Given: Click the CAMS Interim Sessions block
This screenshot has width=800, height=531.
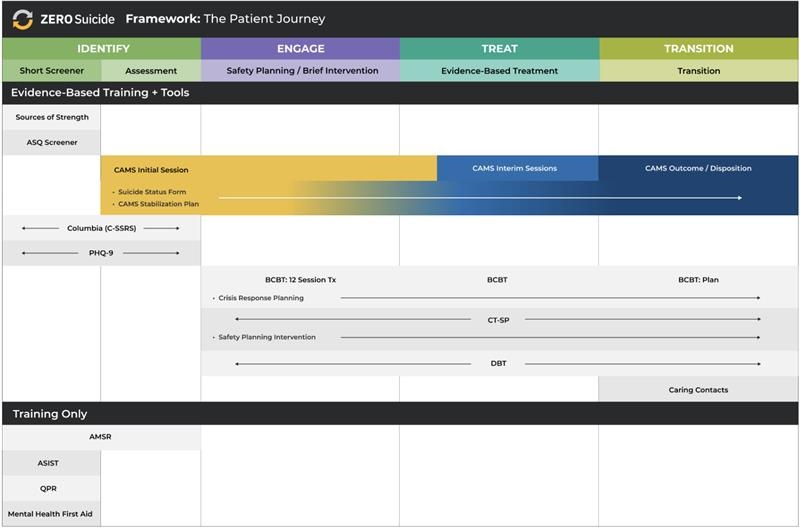Looking at the screenshot, I should 517,168.
